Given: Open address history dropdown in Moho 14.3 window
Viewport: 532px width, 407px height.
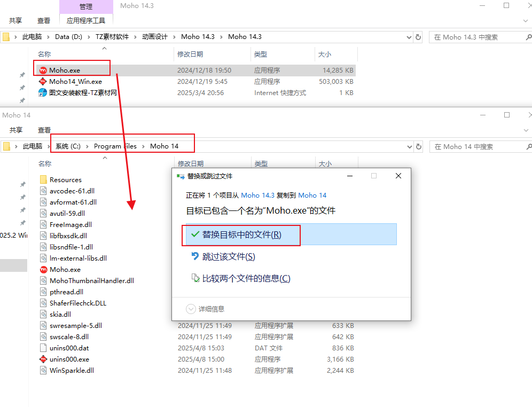Looking at the screenshot, I should (409, 37).
